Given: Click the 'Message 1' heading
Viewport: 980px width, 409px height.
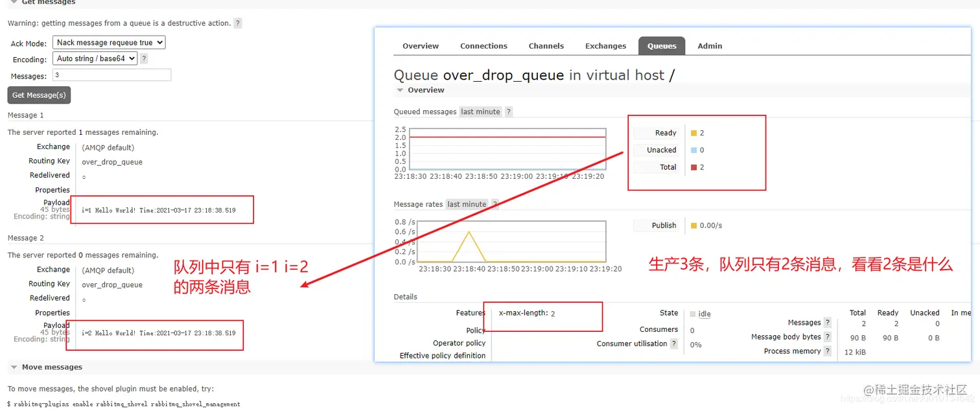Looking at the screenshot, I should click(x=26, y=115).
